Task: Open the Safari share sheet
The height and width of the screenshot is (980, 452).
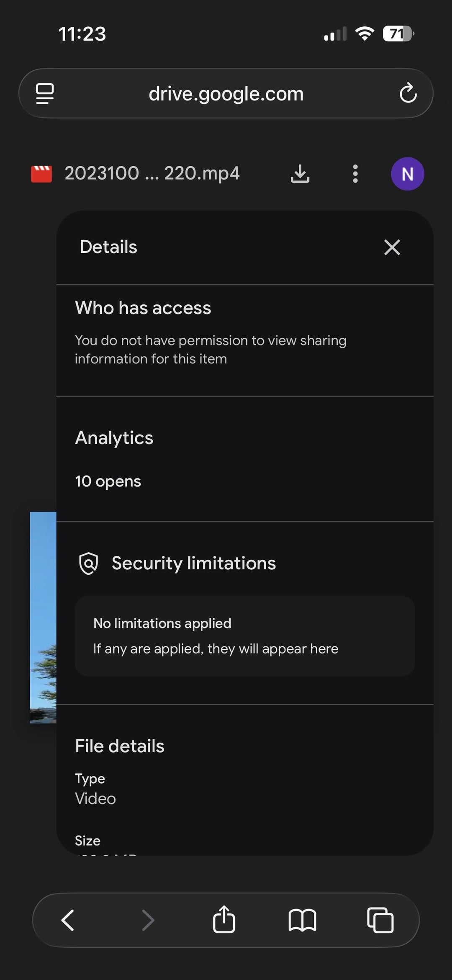Action: click(224, 920)
